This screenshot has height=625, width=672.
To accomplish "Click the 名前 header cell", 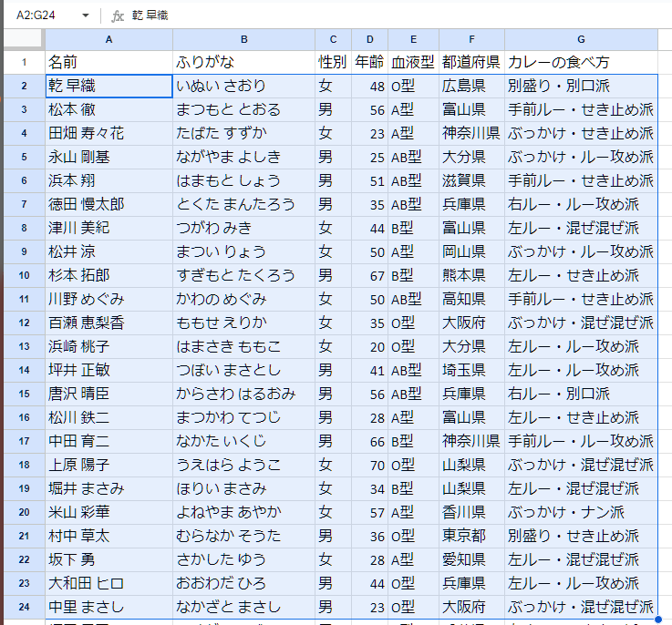I will [109, 63].
